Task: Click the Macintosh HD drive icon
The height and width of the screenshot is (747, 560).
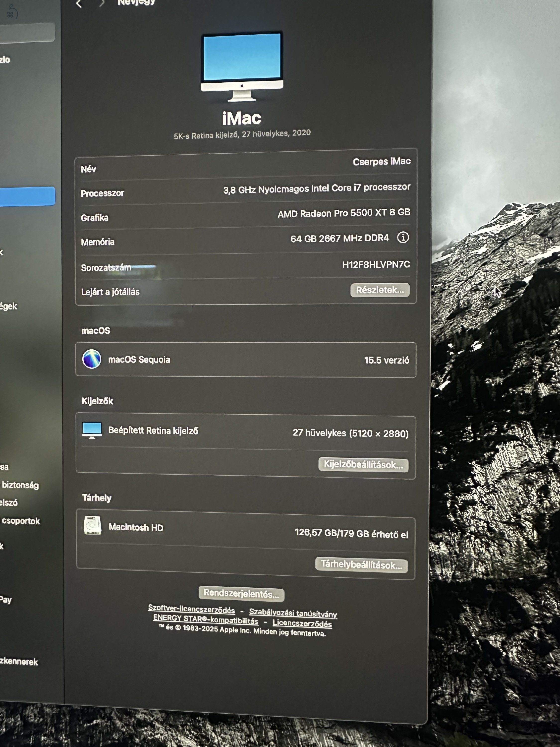Action: pyautogui.click(x=92, y=525)
